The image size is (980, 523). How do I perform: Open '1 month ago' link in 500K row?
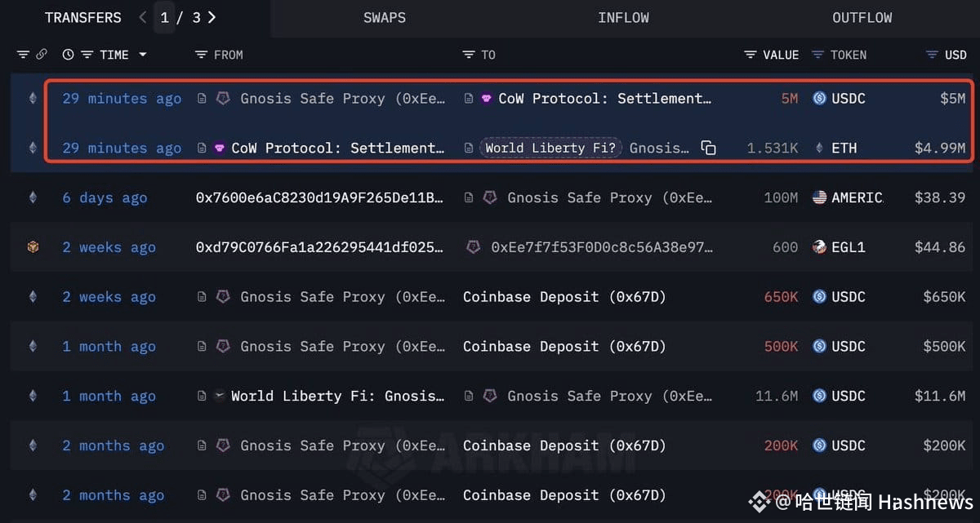coord(109,347)
